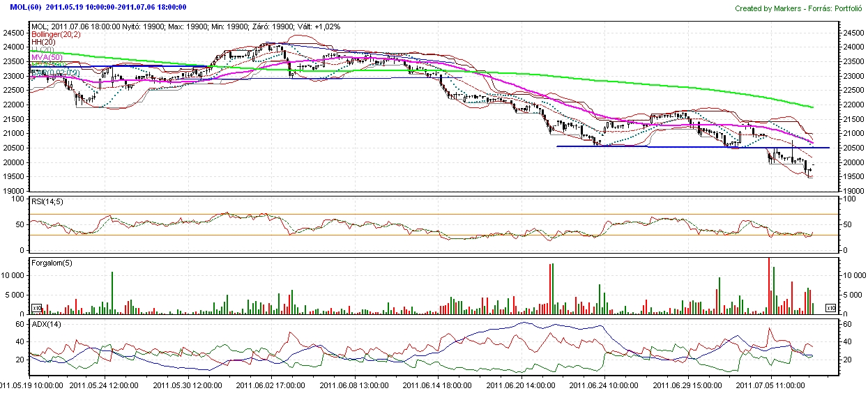This screenshot has height=393, width=868.
Task: Select the MVA(50) legend label
Action: coord(47,57)
